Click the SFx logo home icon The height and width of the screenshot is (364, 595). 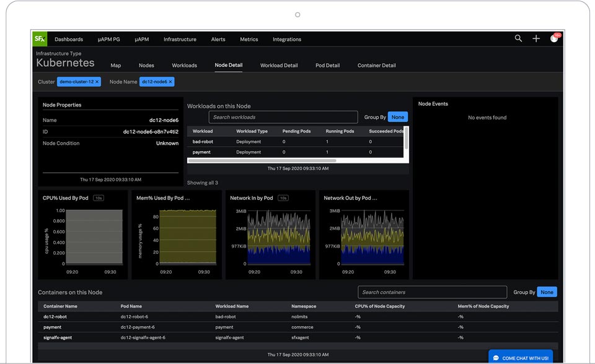(40, 39)
